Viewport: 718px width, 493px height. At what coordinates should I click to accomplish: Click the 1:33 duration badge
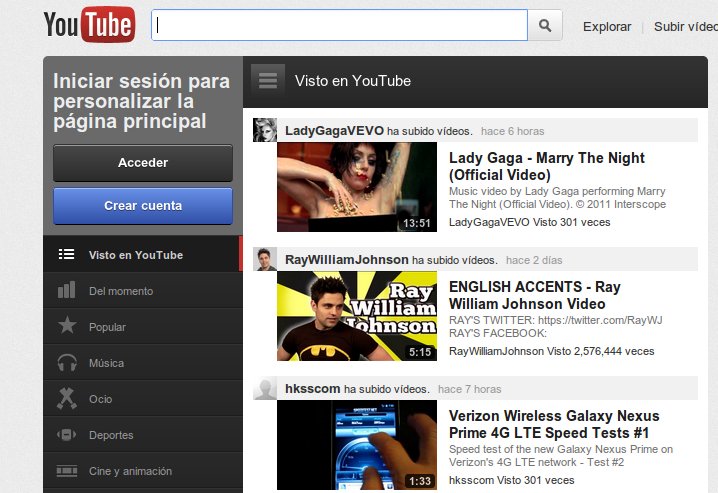[420, 482]
